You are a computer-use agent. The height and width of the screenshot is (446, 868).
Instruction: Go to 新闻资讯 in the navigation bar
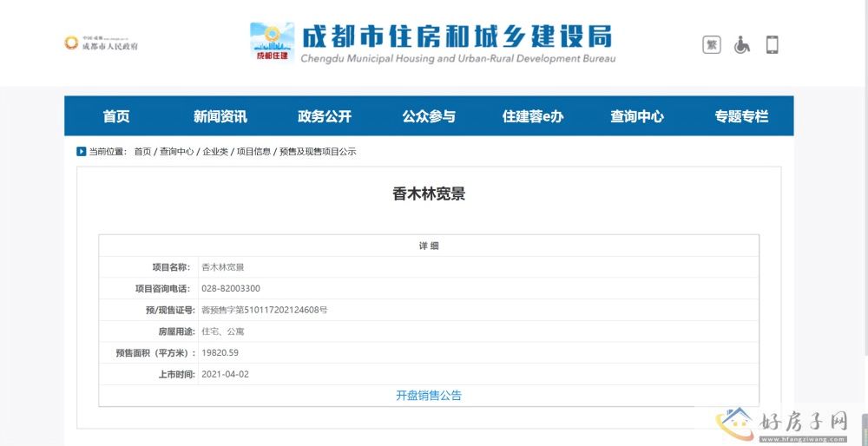pos(220,116)
